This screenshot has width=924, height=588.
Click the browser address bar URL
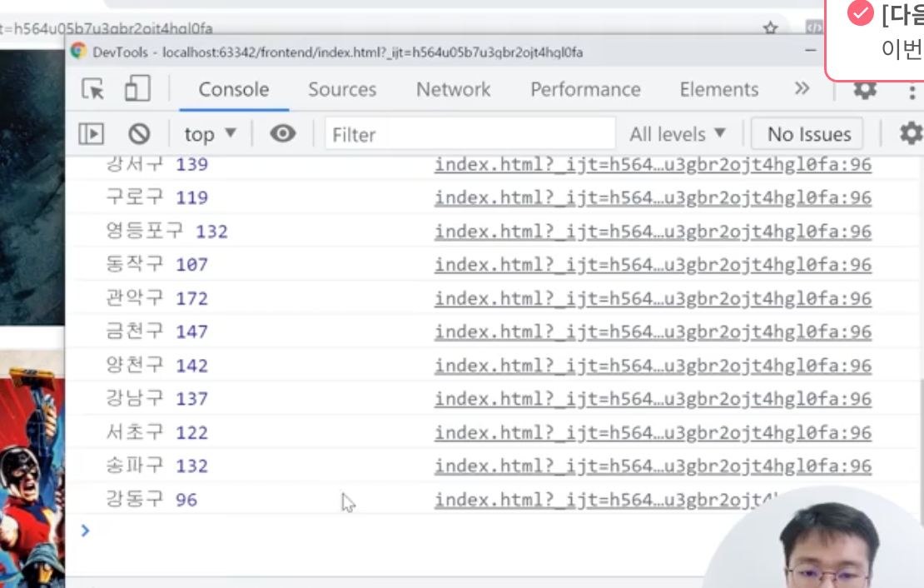pyautogui.click(x=106, y=27)
